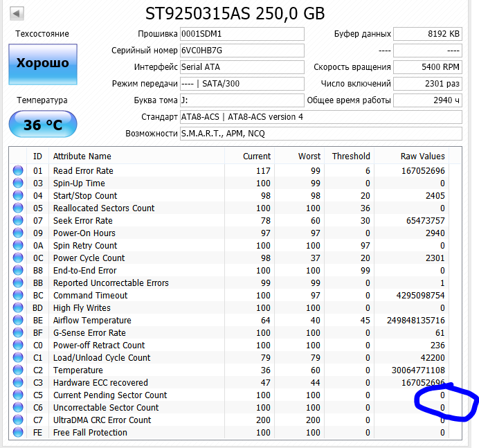Click the interface field Serial ATA
Image resolution: width=479 pixels, height=448 pixels.
[x=242, y=67]
